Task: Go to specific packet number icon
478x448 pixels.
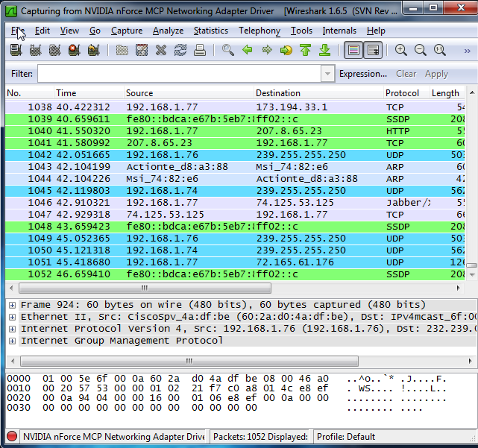Action: coord(286,50)
